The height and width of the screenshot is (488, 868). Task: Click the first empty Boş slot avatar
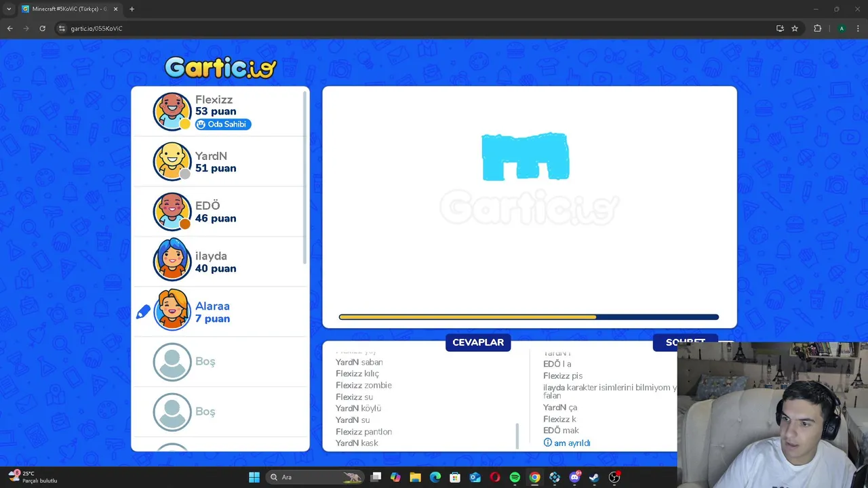coord(172,362)
